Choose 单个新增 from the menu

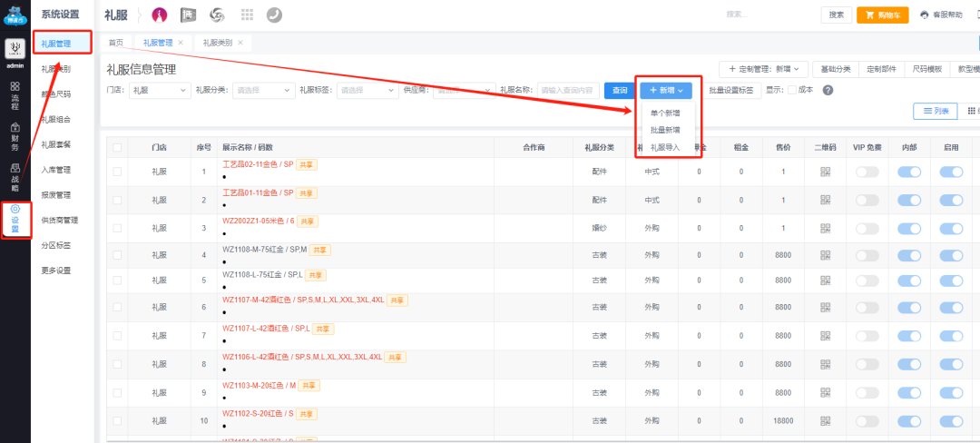(x=664, y=113)
